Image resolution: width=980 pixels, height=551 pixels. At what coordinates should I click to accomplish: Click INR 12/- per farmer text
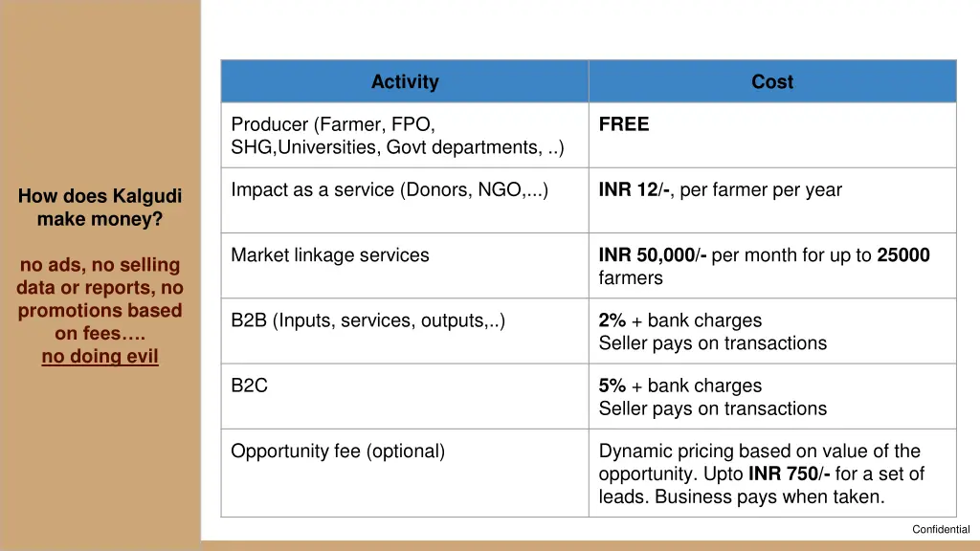coord(720,190)
